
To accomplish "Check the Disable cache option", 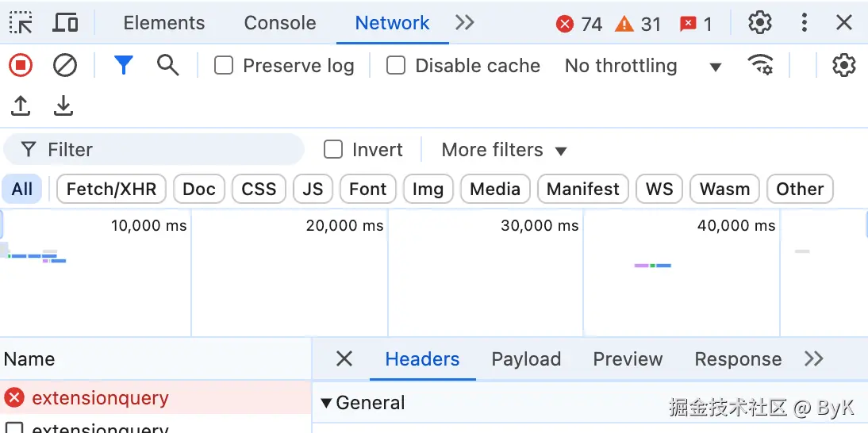I will (x=396, y=66).
